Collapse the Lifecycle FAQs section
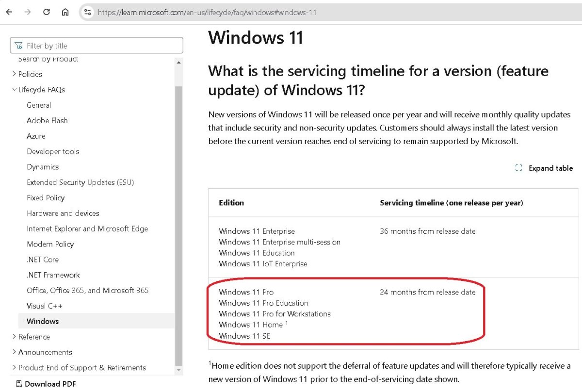This screenshot has height=392, width=582. tap(14, 90)
